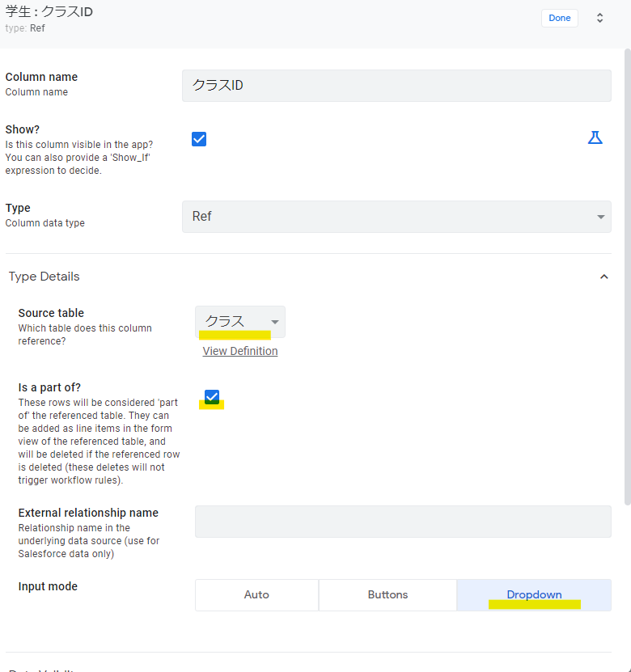Open the Show_If expression flask icon
Image resolution: width=631 pixels, height=672 pixels.
click(x=595, y=138)
